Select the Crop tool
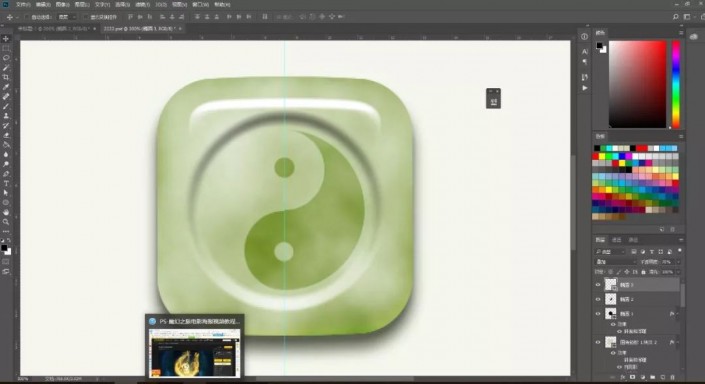Image resolution: width=705 pixels, height=384 pixels. [6, 77]
